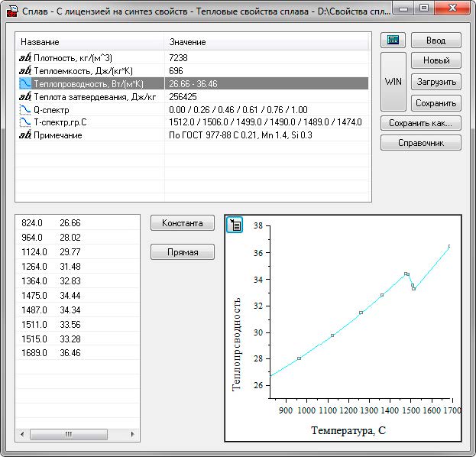Click the right arrow of the horizontal scrollbar
The height and width of the screenshot is (457, 476).
[x=132, y=434]
